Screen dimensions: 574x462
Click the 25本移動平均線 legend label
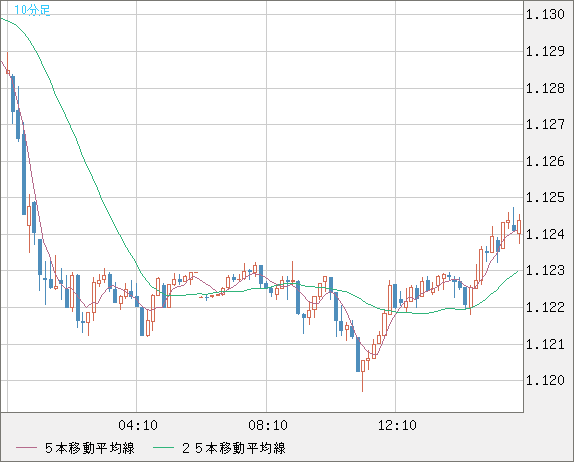click(234, 448)
